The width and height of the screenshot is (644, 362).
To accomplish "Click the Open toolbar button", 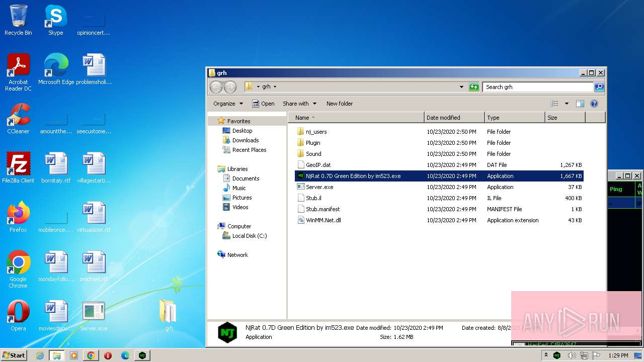I will (263, 104).
